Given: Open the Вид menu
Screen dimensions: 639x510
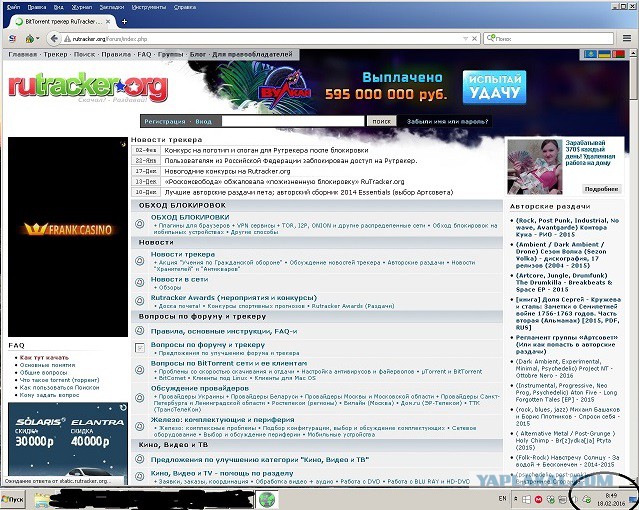Looking at the screenshot, I should click(x=59, y=7).
